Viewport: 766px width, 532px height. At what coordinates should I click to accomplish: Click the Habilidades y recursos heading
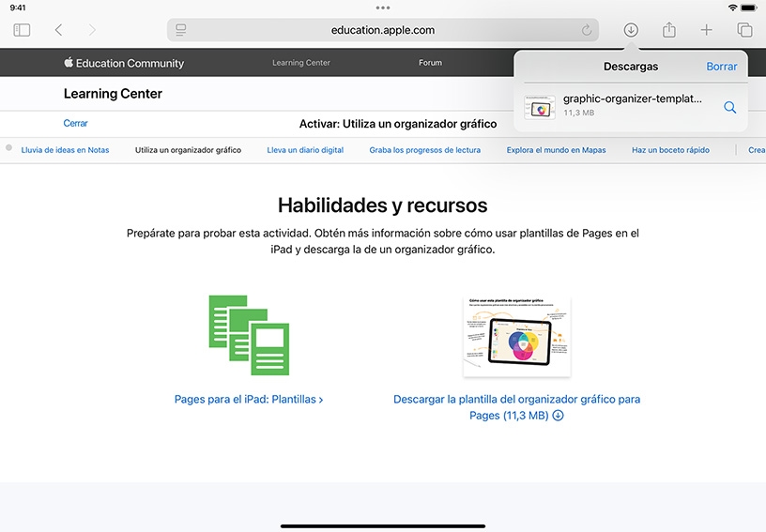tap(383, 205)
